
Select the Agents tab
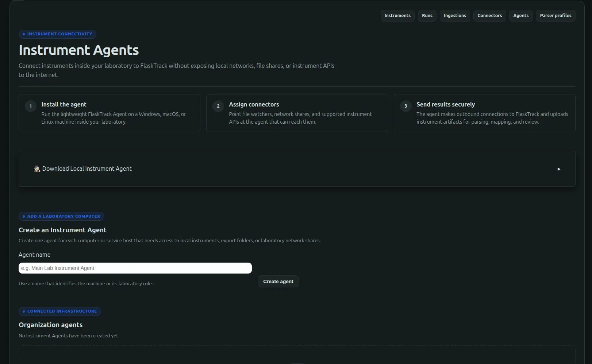521,16
